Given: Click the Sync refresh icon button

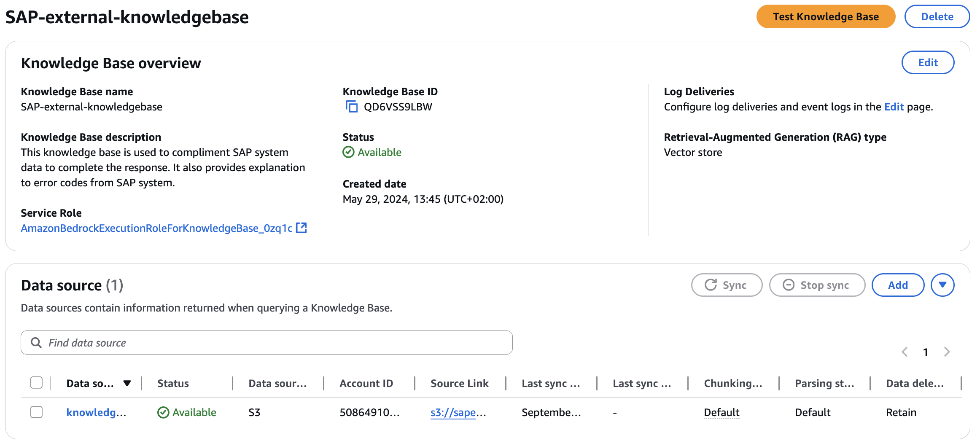Looking at the screenshot, I should click(x=727, y=285).
